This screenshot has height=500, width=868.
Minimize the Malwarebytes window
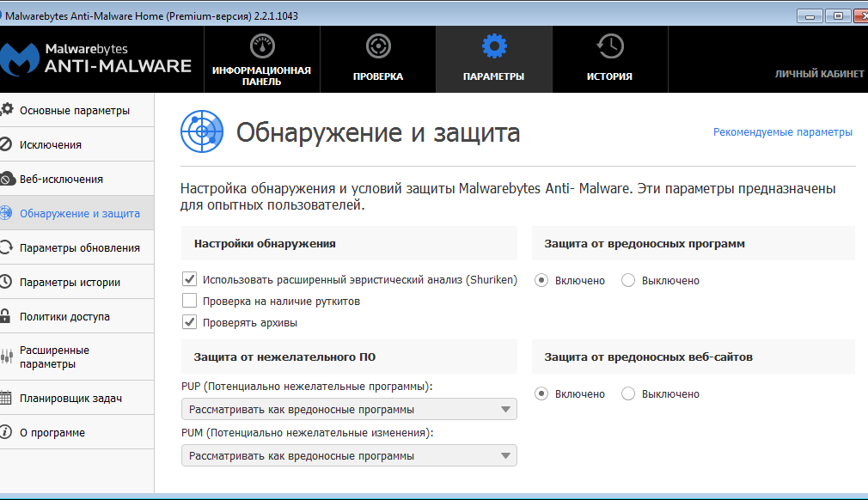click(810, 16)
